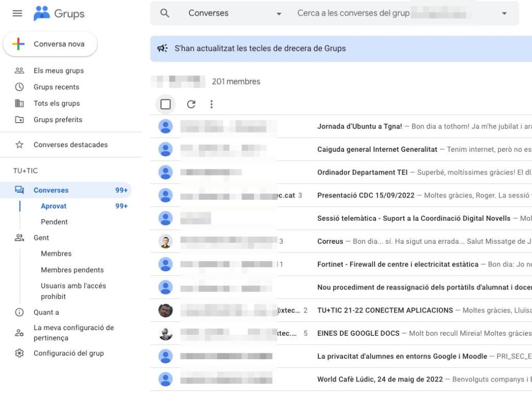Open the navigation drawer with hamburger icon

click(x=17, y=13)
